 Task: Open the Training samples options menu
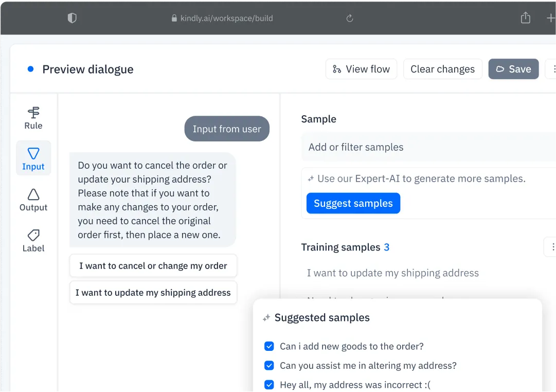click(x=553, y=247)
